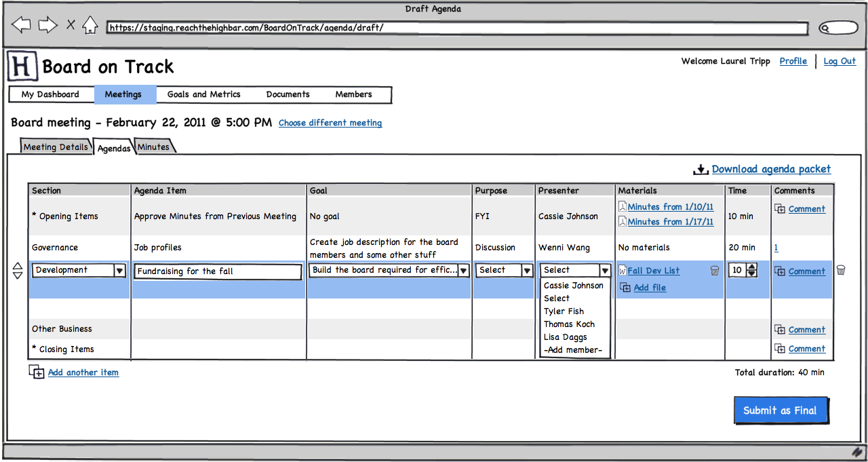The image size is (868, 462).
Task: Click the browser forward arrow
Action: tap(47, 26)
